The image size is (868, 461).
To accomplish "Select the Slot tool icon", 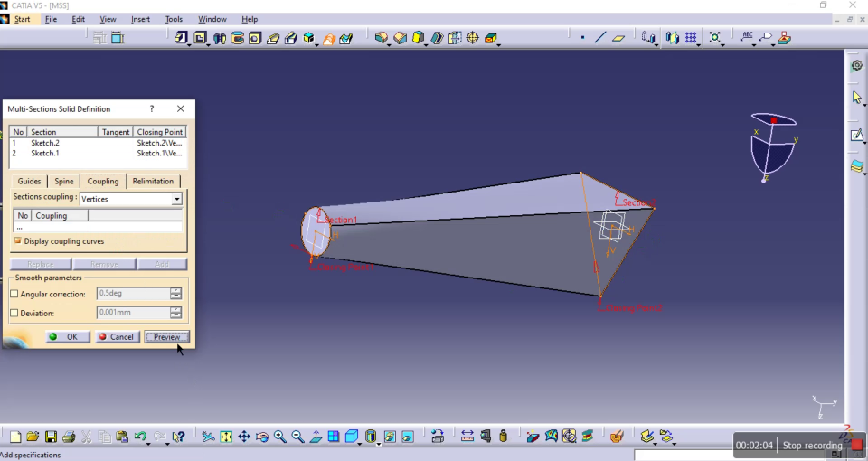I will (290, 38).
